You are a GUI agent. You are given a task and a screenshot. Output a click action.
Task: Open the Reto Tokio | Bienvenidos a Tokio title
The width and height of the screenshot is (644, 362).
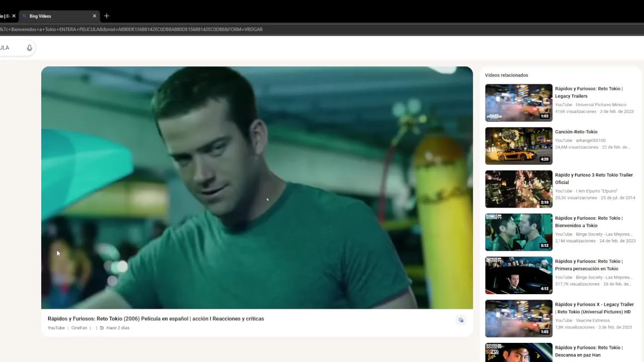[x=589, y=222]
